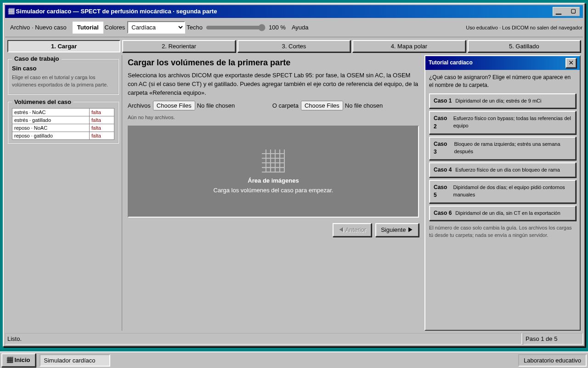Click the 'Aún no hay archivos.' note
Screen dimensions: 588x368
tap(151, 117)
